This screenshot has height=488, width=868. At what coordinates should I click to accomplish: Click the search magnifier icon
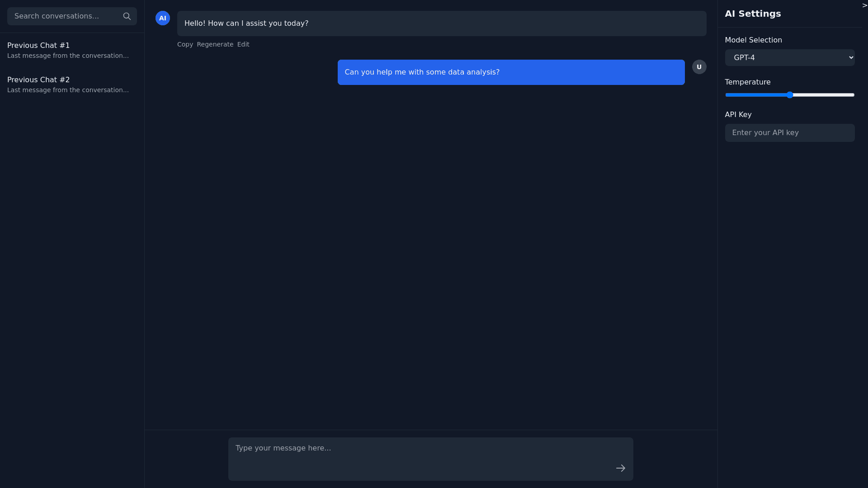pyautogui.click(x=127, y=16)
